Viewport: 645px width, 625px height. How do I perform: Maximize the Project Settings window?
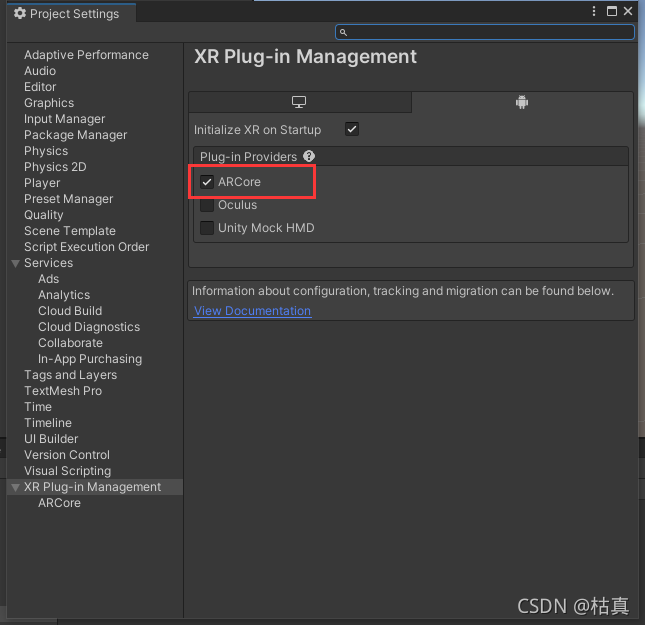[x=612, y=11]
